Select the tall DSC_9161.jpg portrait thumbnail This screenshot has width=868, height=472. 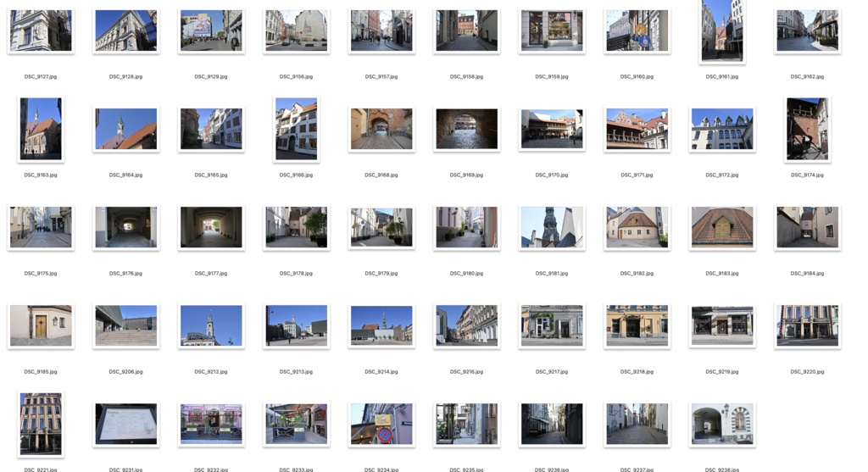click(x=722, y=31)
